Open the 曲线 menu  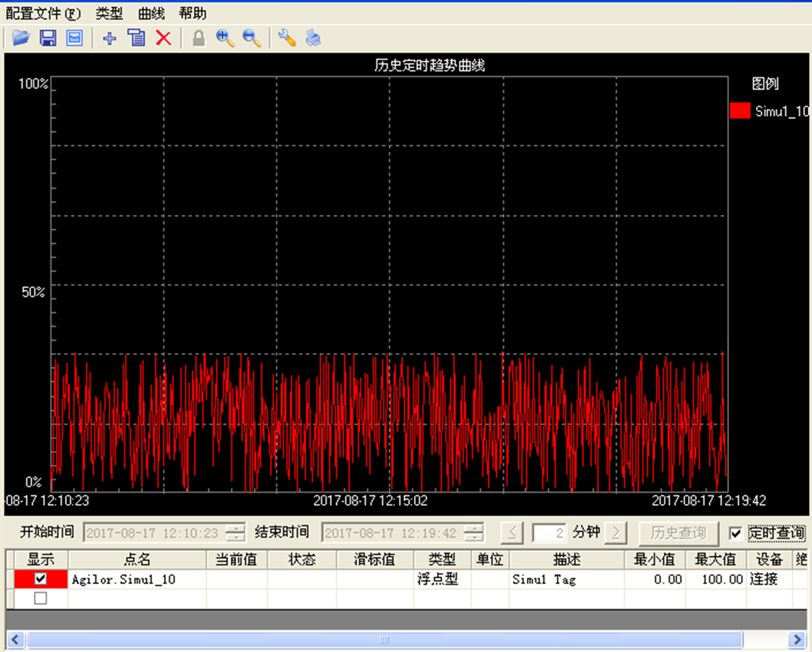[x=151, y=14]
